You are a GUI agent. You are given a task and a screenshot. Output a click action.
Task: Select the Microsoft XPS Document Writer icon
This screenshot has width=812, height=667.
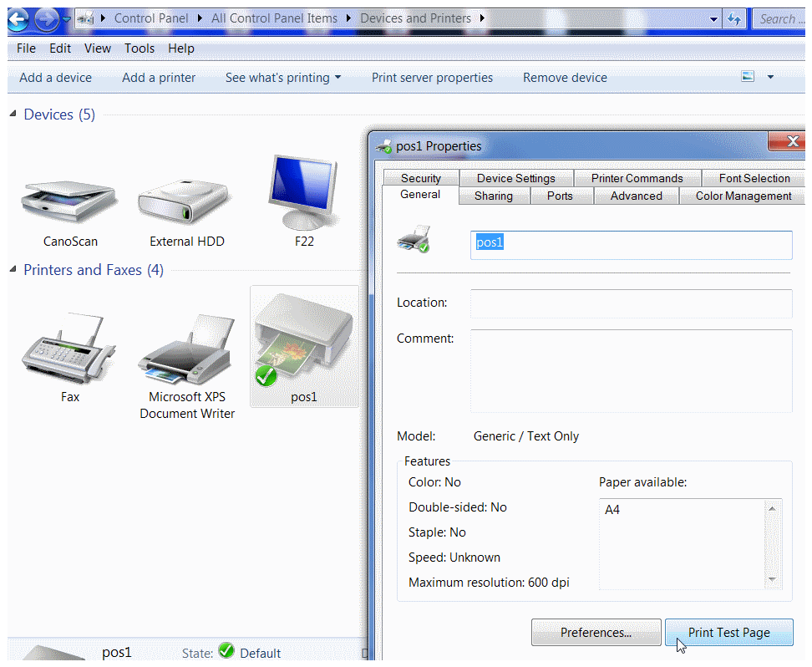tap(186, 350)
